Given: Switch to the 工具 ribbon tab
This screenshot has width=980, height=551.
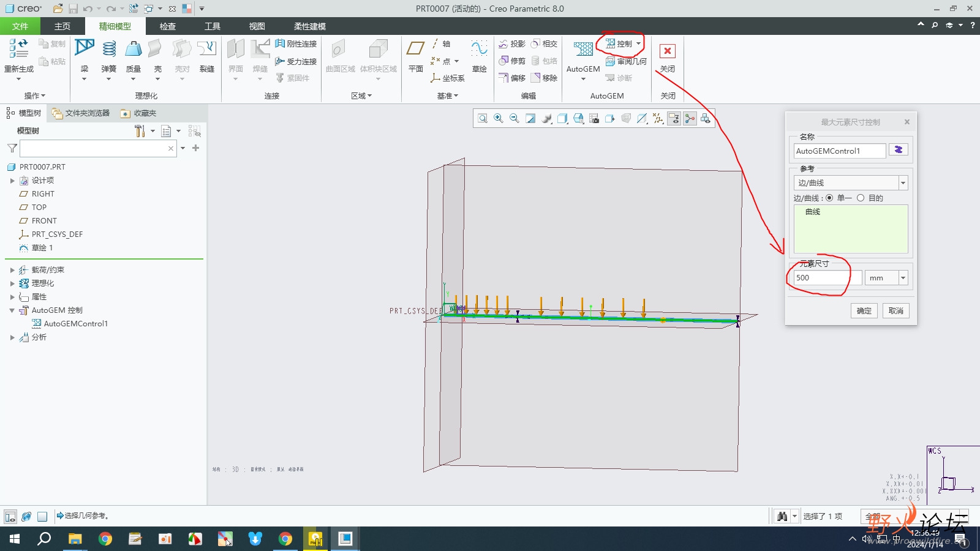Looking at the screenshot, I should [x=213, y=26].
